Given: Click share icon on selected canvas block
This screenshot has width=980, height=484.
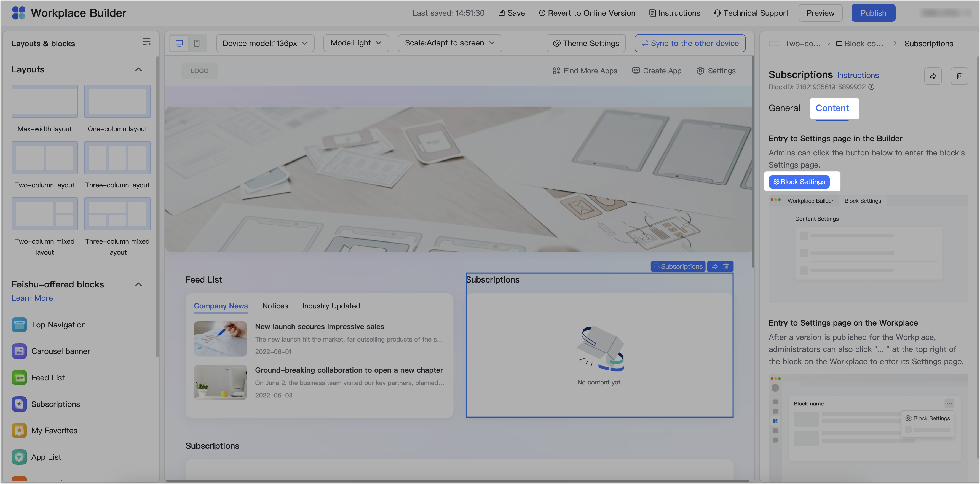Looking at the screenshot, I should [x=714, y=267].
